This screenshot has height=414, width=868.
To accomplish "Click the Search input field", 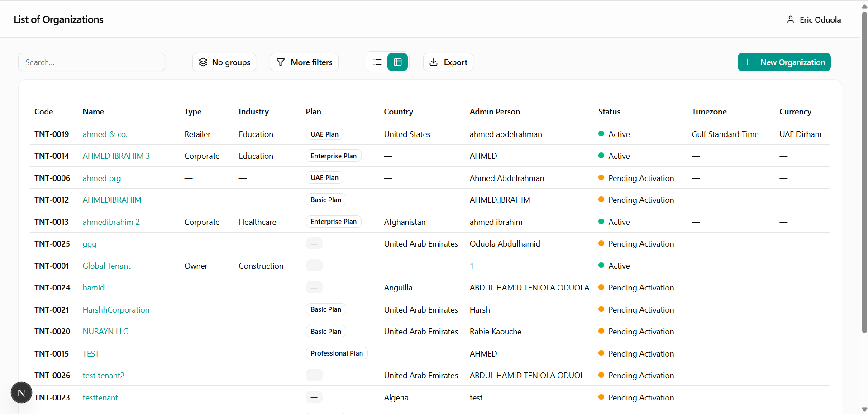I will tap(91, 62).
